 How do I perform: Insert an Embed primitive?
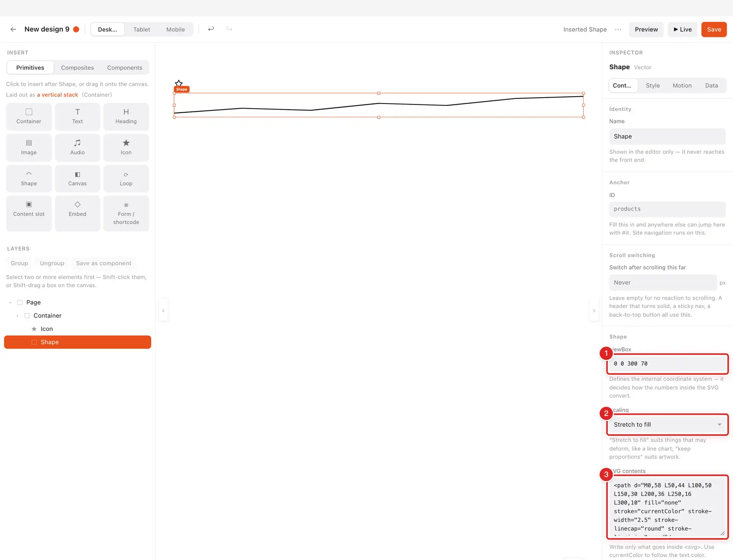point(77,214)
